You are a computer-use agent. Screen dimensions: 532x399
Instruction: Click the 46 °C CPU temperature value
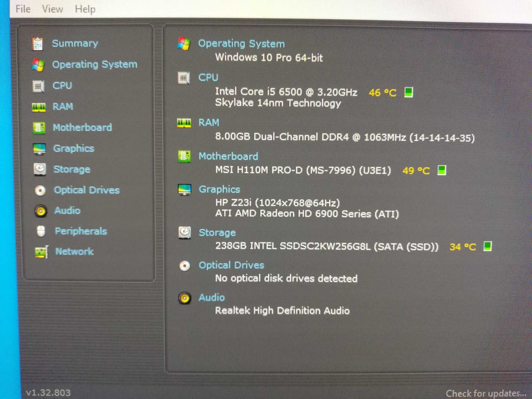[383, 93]
